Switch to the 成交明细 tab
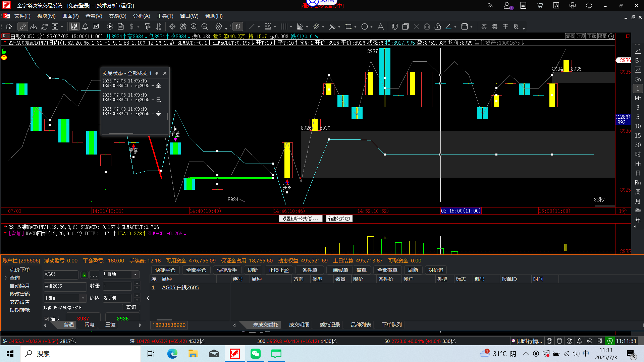This screenshot has width=644, height=362. 299,325
